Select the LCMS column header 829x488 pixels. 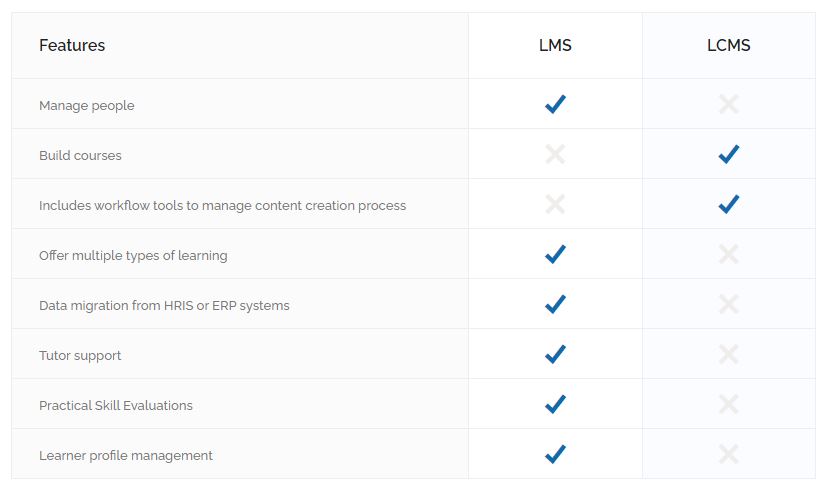[728, 45]
